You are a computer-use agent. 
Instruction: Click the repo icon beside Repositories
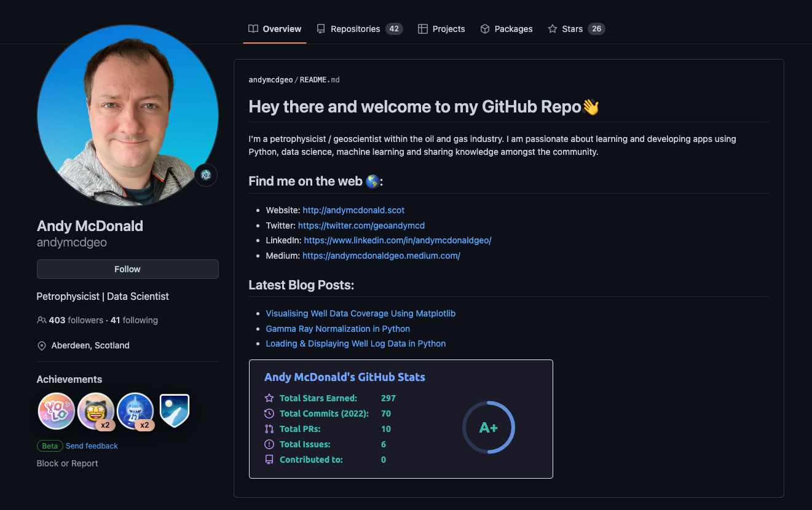click(x=321, y=29)
